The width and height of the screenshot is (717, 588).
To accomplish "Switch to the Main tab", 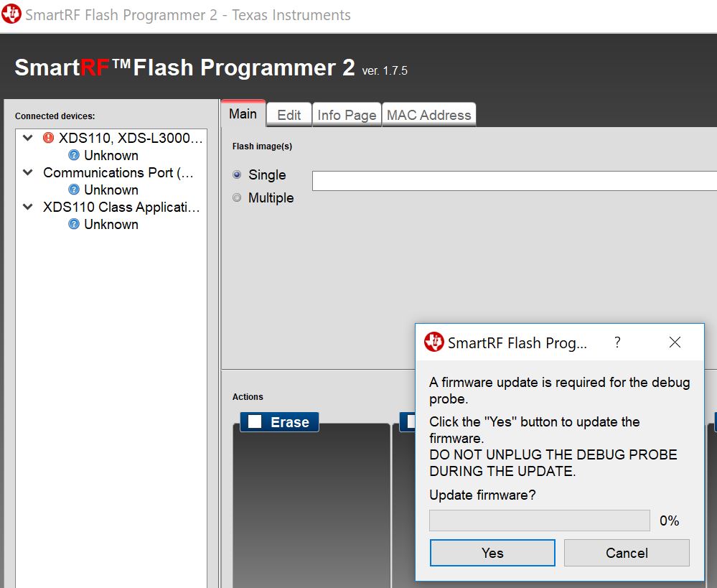I will 243,113.
